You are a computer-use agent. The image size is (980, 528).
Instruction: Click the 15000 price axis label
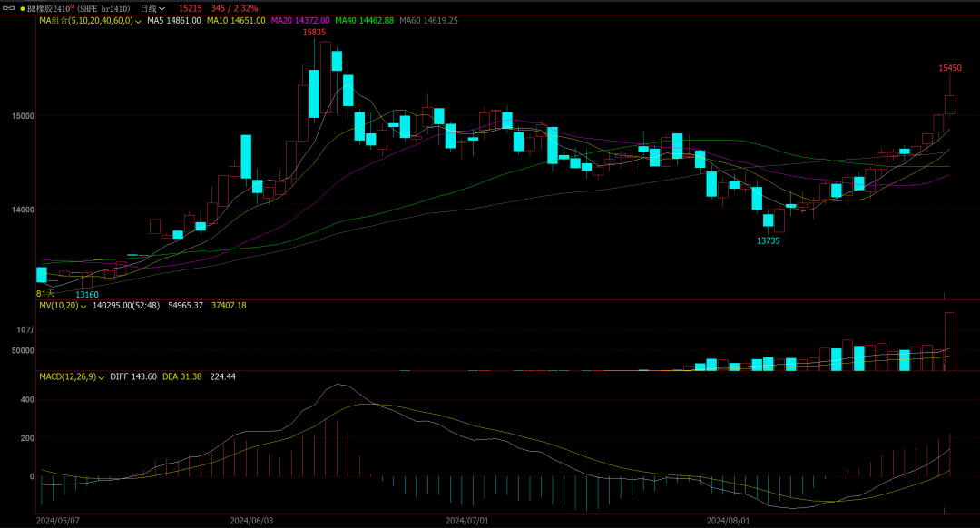23,116
